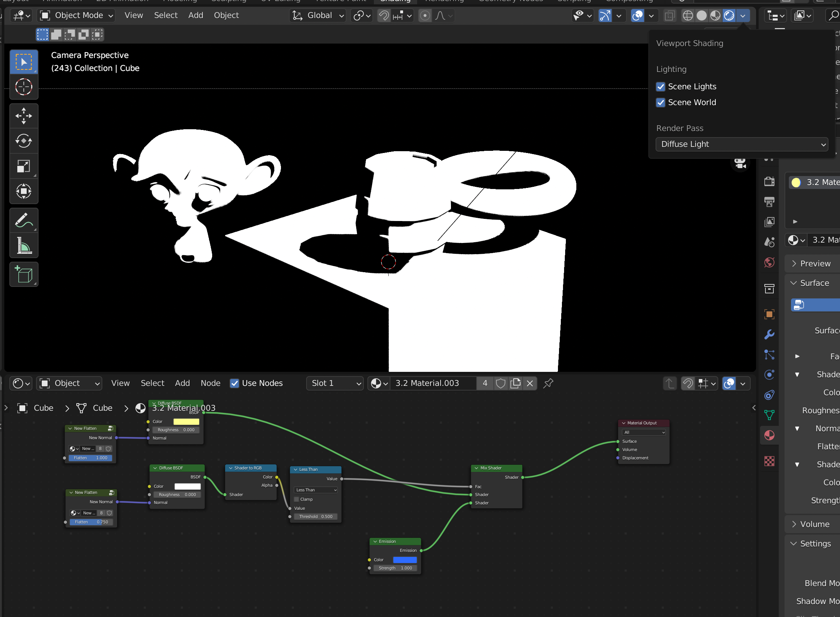Click the Add Cube tool
The image size is (840, 617).
coord(23,274)
